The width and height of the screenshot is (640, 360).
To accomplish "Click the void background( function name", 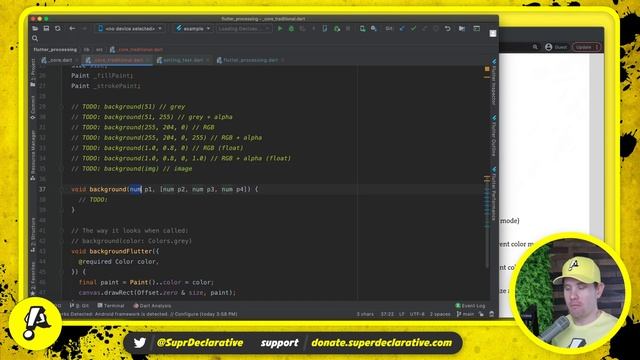I will pyautogui.click(x=108, y=189).
